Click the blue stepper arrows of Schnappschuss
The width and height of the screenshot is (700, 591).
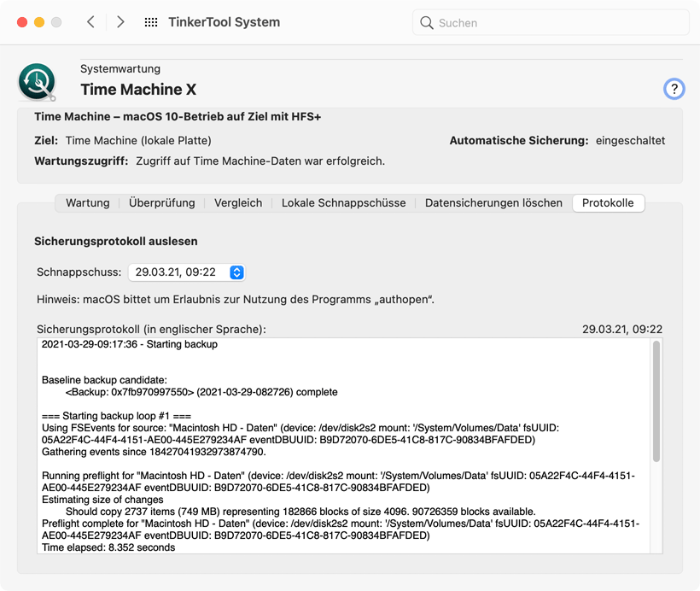(236, 272)
